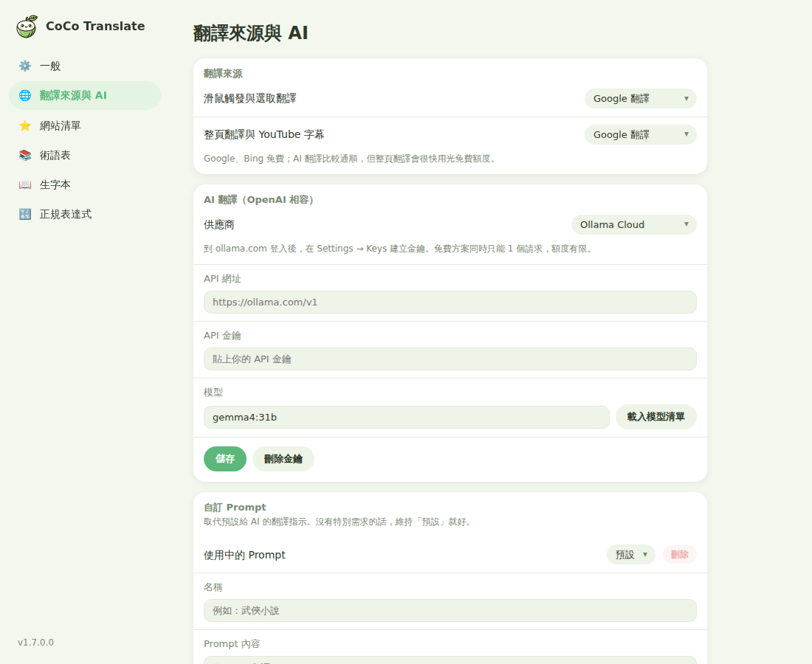Viewport: 812px width, 664px height.
Task: Click the v1.7.0.0 version label
Action: (x=35, y=643)
